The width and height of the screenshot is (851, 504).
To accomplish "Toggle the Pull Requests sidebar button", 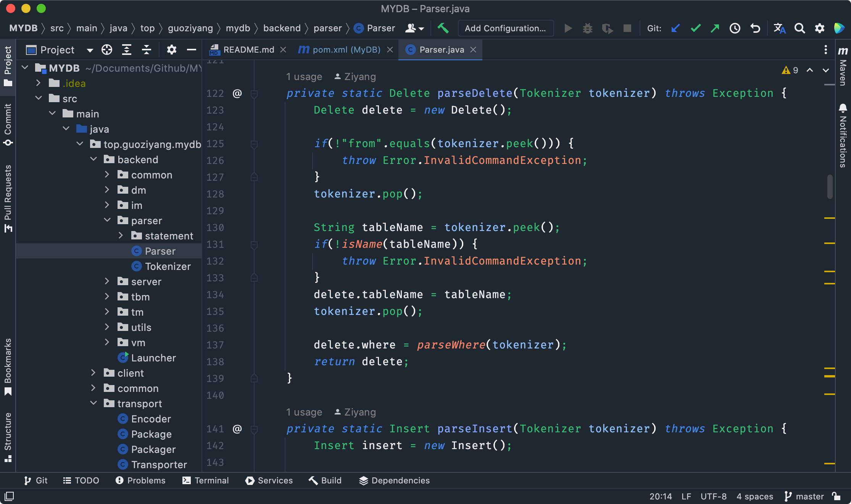I will tap(8, 198).
